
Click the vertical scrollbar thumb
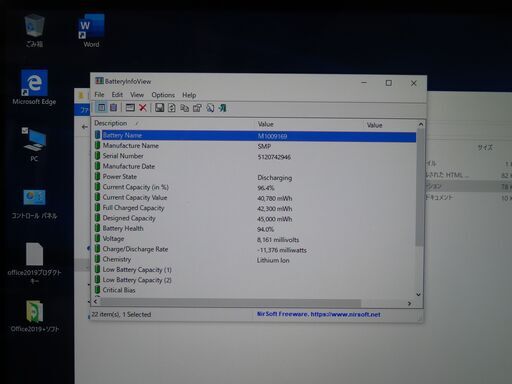[x=420, y=188]
